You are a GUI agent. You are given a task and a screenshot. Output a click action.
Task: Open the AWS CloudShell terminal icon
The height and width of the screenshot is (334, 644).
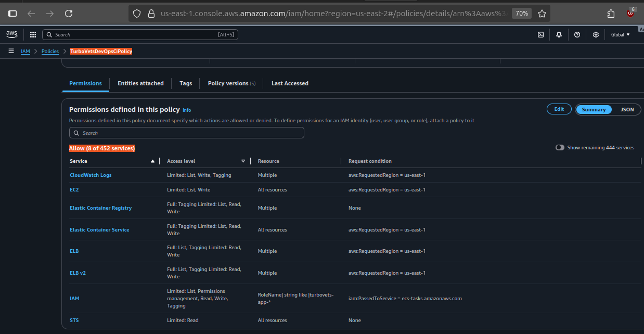pyautogui.click(x=540, y=34)
